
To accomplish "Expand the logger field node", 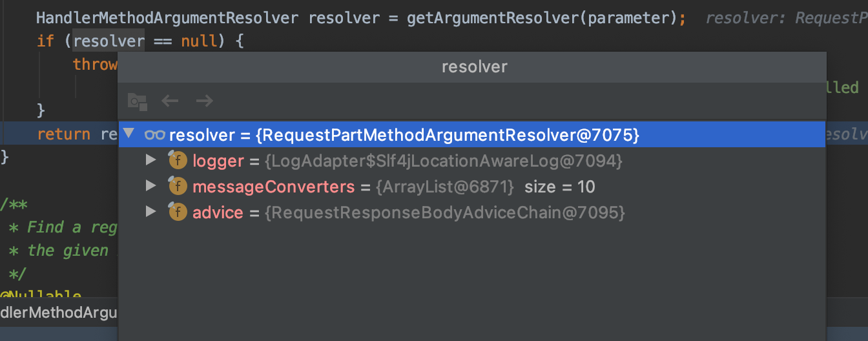I will 151,160.
